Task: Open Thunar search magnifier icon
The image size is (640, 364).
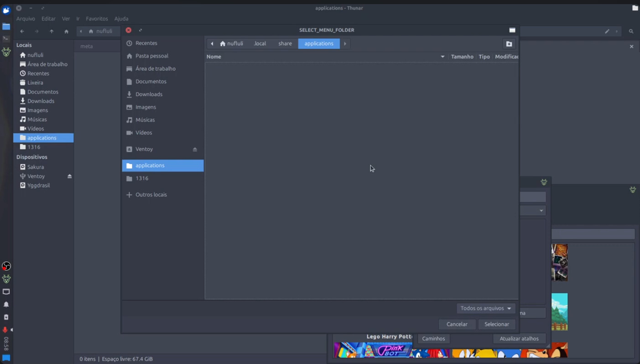Action: coord(631,31)
